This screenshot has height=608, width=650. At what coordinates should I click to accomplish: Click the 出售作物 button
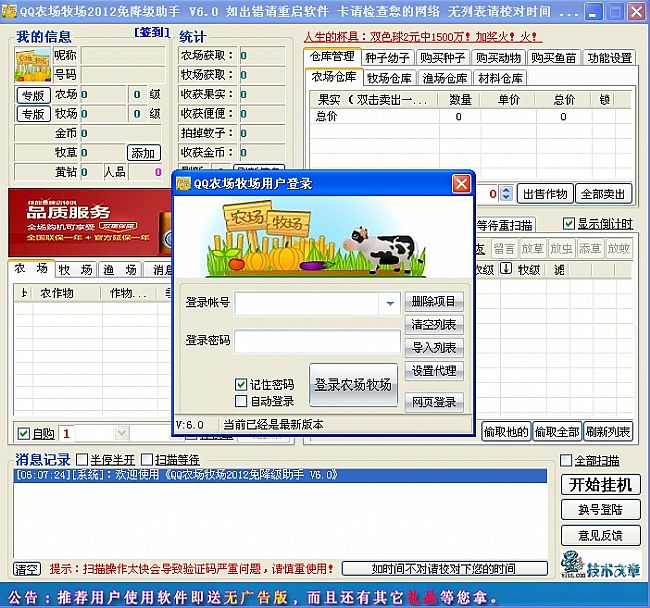pyautogui.click(x=545, y=194)
